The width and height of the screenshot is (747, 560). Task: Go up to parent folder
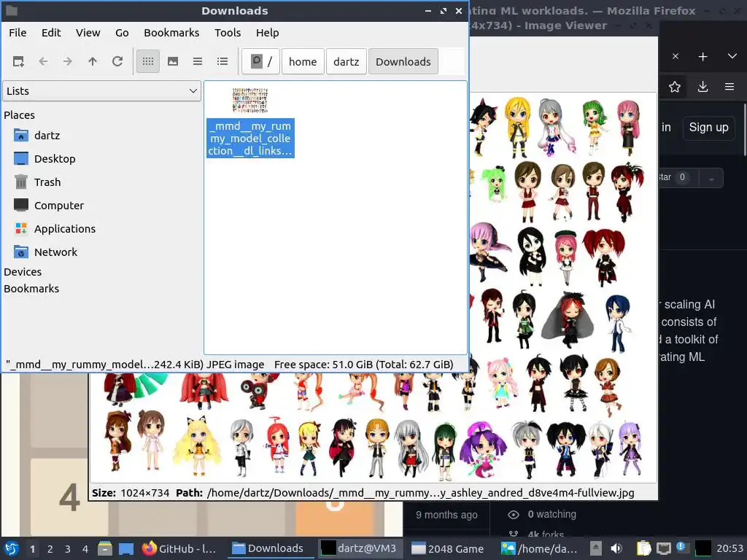tap(93, 61)
